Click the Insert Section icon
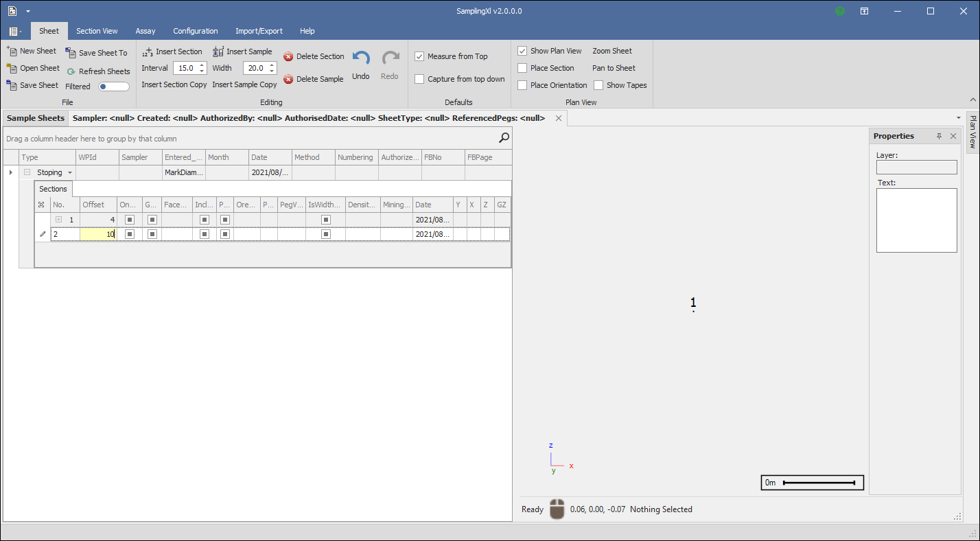Viewport: 980px width, 541px height. coord(148,51)
